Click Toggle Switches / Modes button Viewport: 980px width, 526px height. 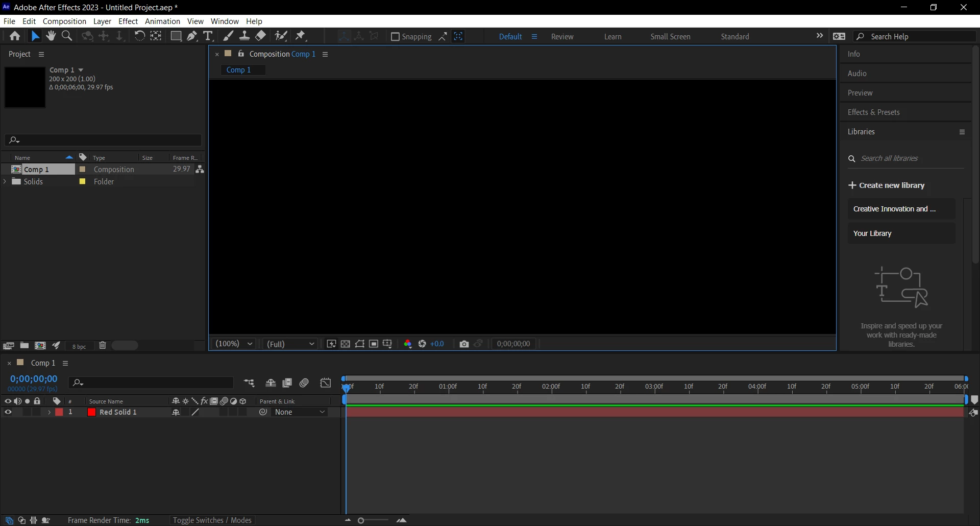[212, 520]
